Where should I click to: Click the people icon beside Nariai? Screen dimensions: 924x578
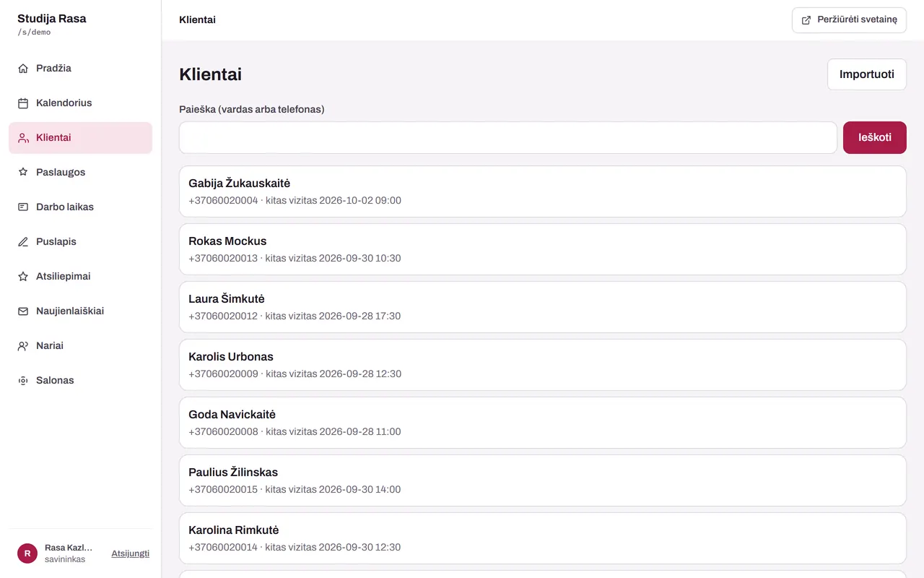[23, 346]
